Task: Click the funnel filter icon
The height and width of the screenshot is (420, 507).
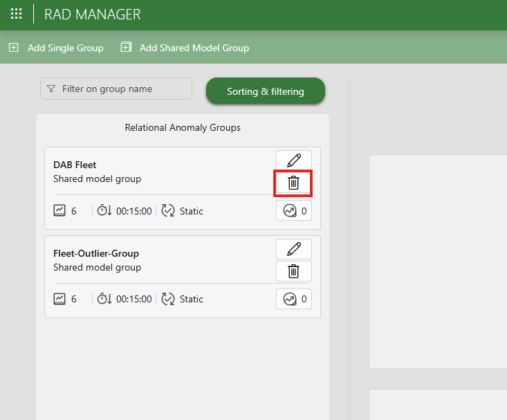Action: [51, 89]
